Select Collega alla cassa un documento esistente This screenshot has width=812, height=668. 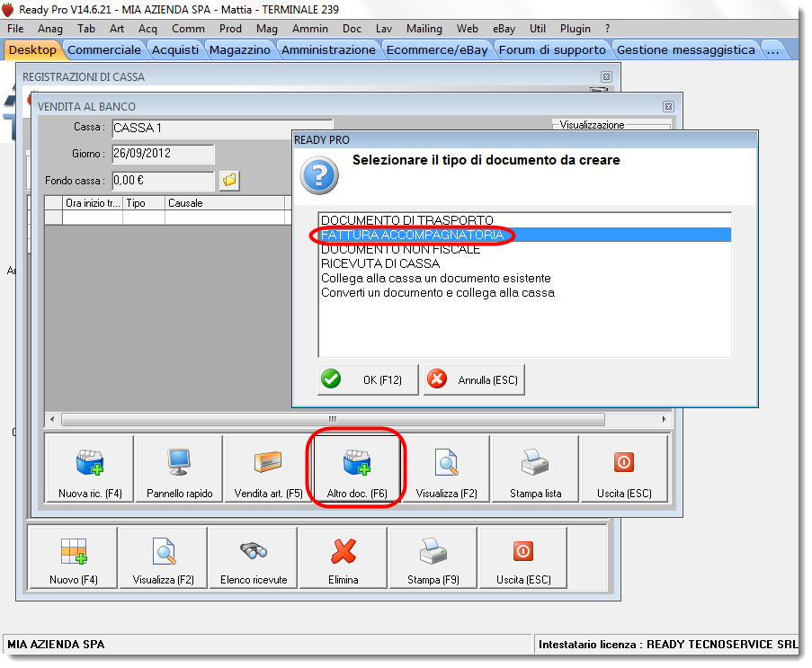pyautogui.click(x=524, y=278)
